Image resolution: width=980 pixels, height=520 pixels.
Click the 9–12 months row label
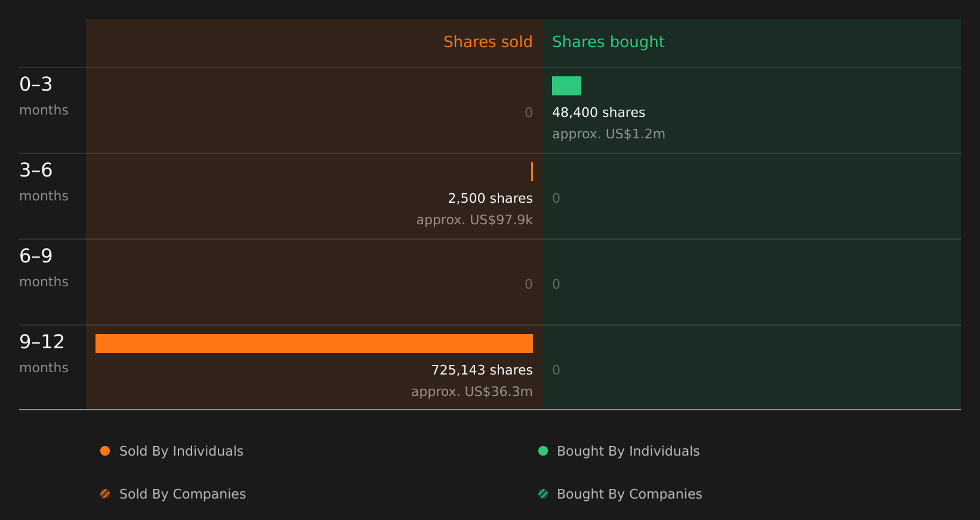(44, 354)
